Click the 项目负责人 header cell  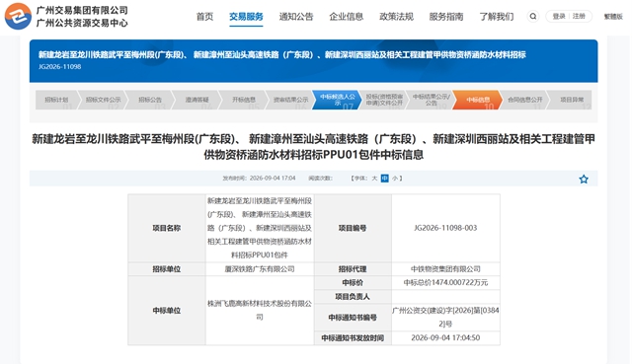(353, 297)
